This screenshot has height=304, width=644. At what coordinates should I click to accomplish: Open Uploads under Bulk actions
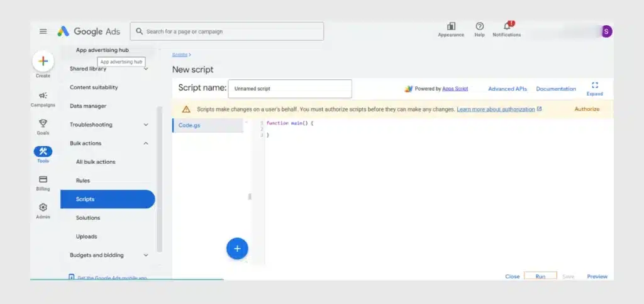[87, 237]
